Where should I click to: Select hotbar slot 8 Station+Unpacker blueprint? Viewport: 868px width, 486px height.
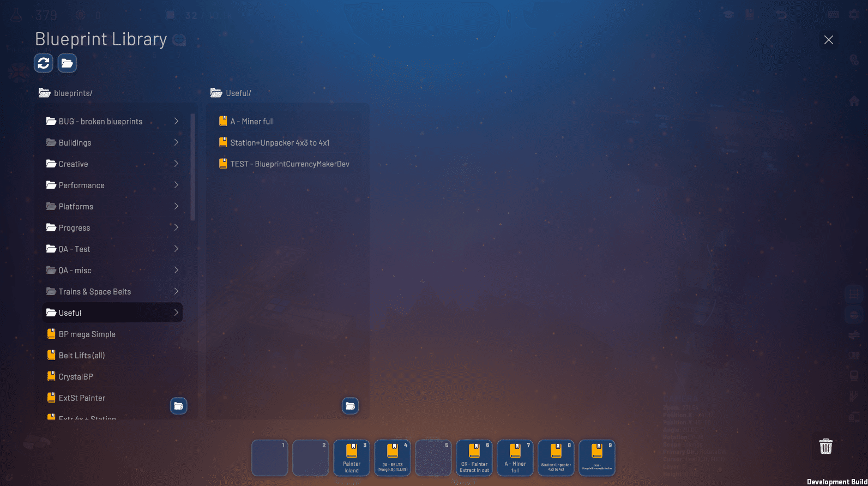pos(556,458)
